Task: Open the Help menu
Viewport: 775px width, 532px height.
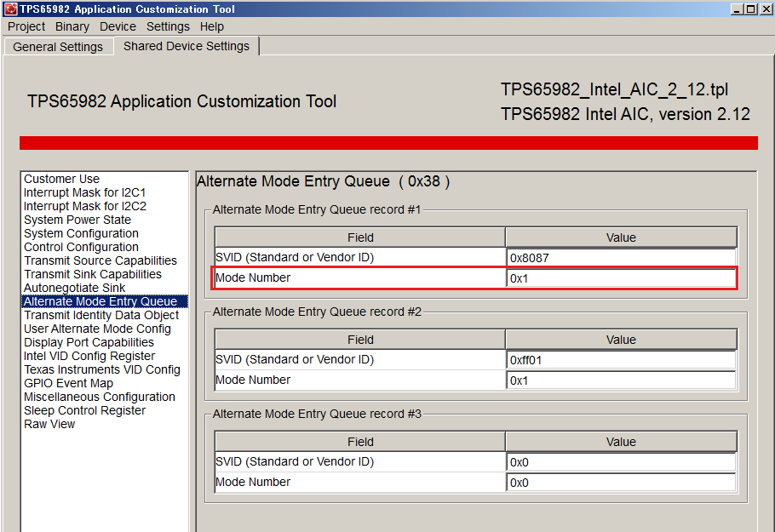Action: pyautogui.click(x=211, y=26)
